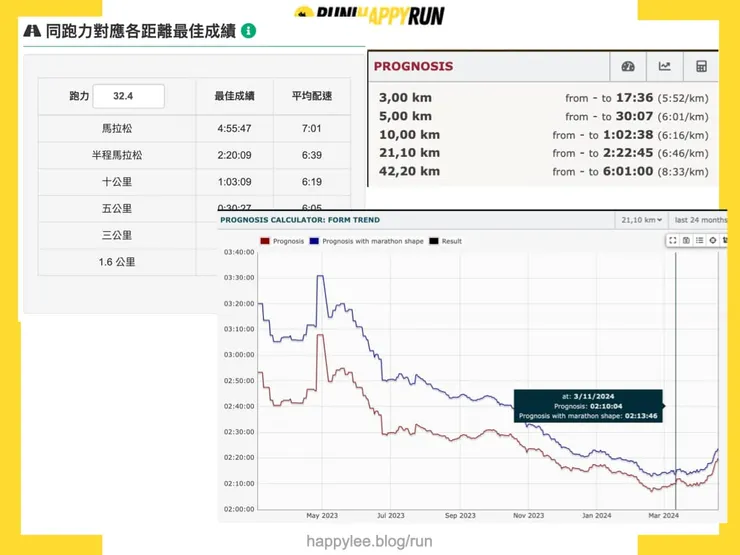Image resolution: width=740 pixels, height=555 pixels.
Task: Toggle the chart legend list icon
Action: tap(699, 240)
